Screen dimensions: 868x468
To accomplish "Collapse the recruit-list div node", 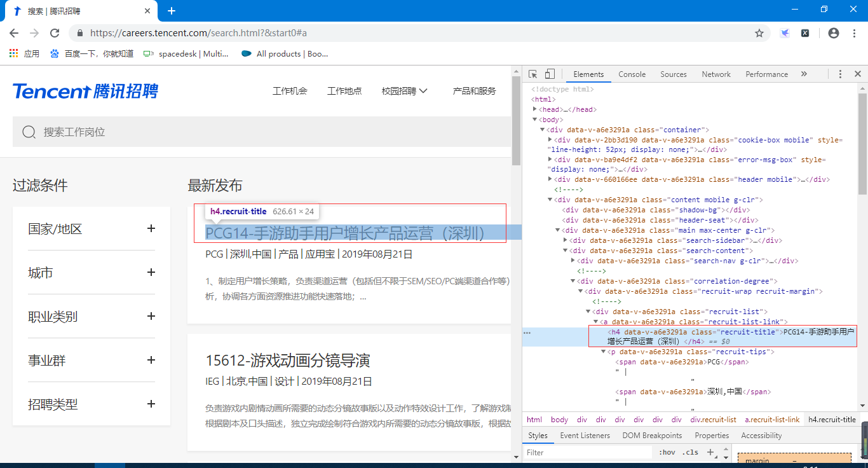I will point(588,312).
